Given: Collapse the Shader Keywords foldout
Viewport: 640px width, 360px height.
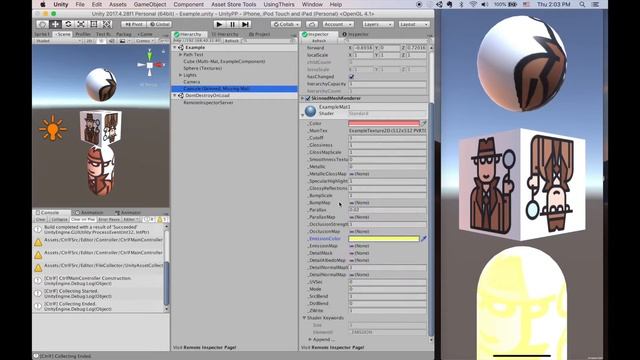Looking at the screenshot, I should (304, 318).
